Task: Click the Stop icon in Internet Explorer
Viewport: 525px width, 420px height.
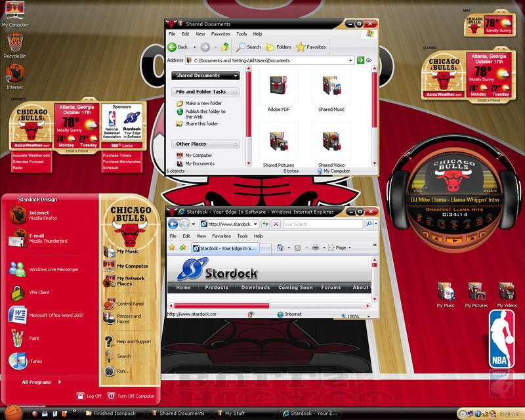Action: coord(276,224)
